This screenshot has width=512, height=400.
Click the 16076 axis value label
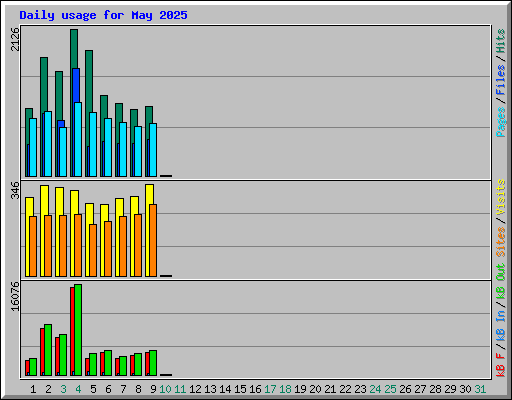[x=15, y=296]
